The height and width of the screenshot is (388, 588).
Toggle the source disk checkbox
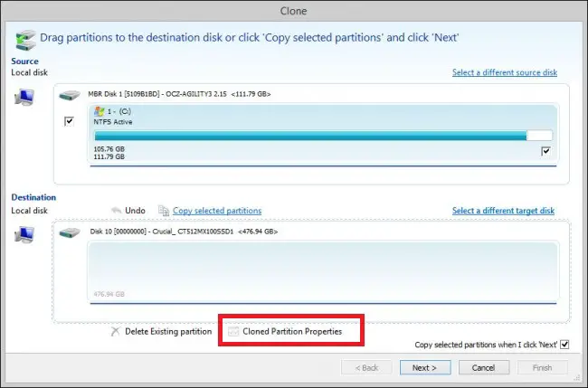tap(70, 122)
